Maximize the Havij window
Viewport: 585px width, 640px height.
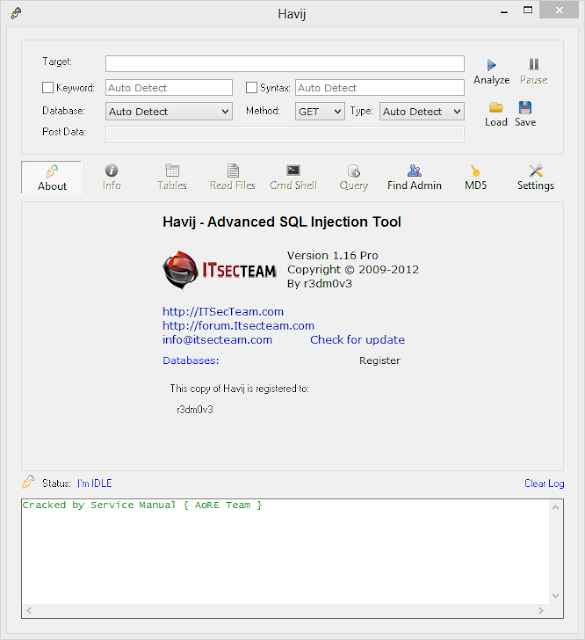tap(528, 10)
